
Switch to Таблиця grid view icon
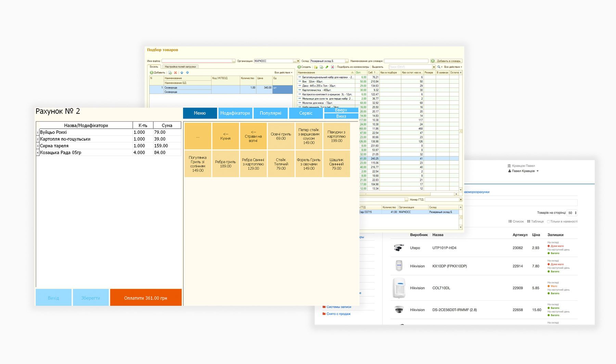coord(529,221)
